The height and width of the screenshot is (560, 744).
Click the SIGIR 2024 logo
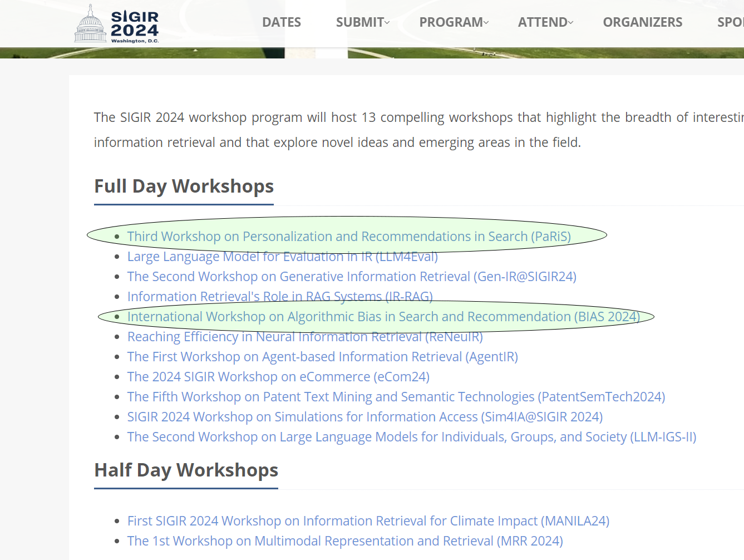(x=117, y=24)
